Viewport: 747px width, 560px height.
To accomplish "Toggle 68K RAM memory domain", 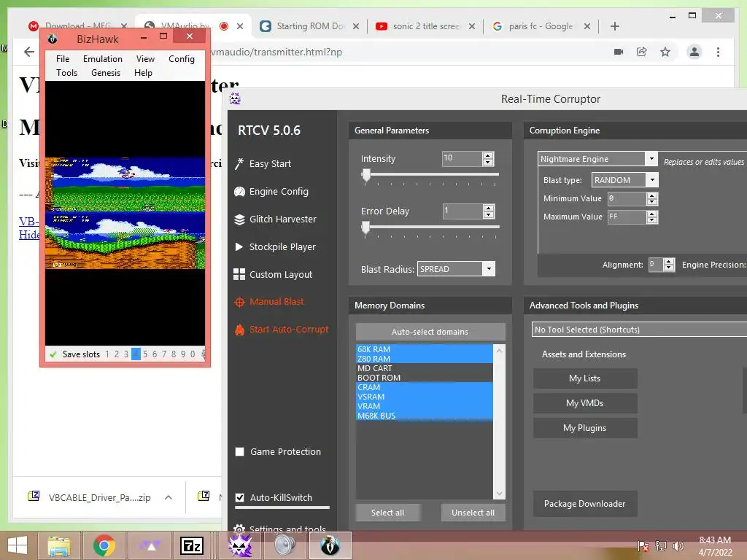I will [424, 349].
